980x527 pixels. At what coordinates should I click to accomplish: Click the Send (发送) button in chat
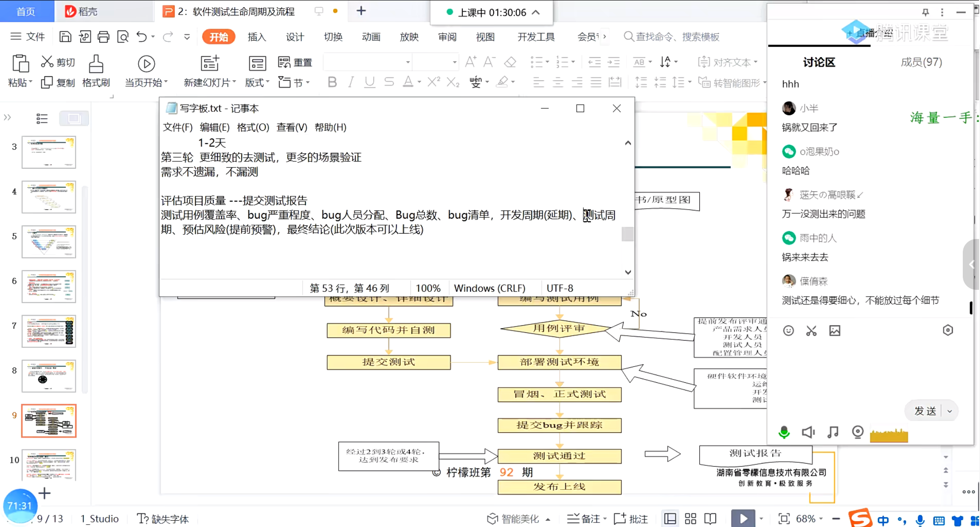coord(925,411)
